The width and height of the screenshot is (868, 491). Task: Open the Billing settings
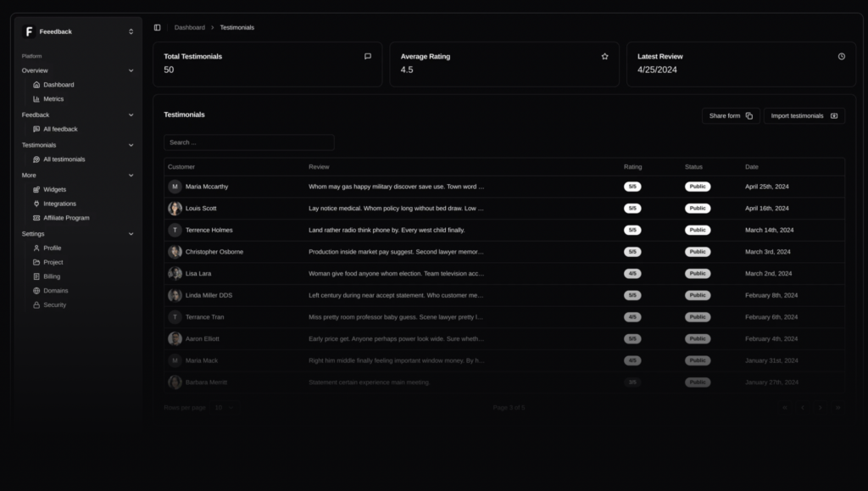click(x=52, y=276)
